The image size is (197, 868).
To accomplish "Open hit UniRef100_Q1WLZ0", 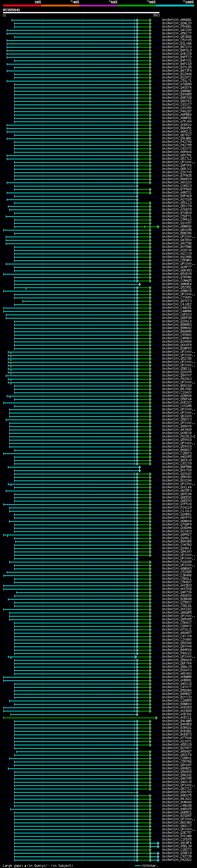I will [x=177, y=23].
